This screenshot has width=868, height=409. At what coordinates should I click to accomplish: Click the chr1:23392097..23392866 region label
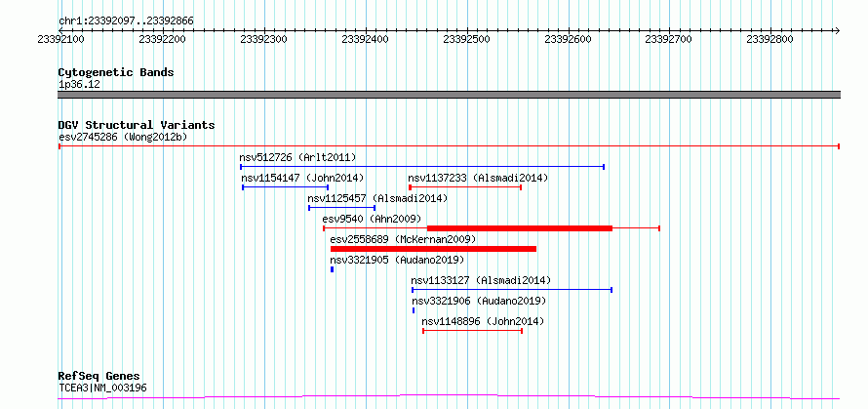(126, 21)
